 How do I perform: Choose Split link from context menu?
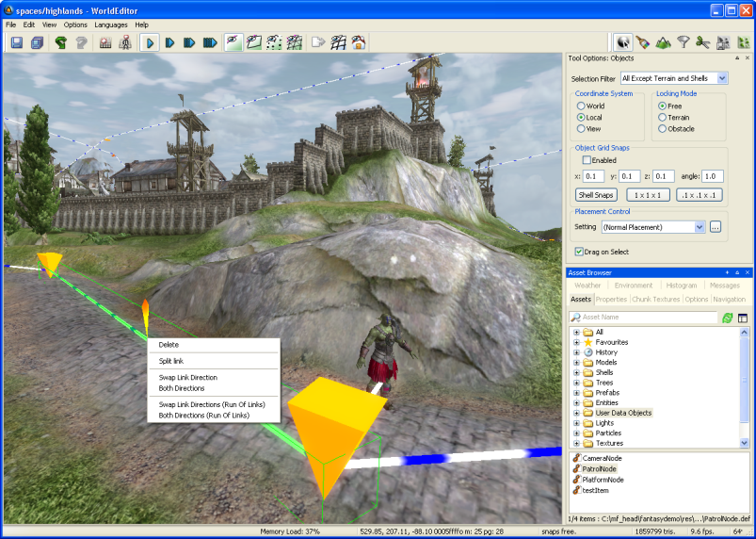coord(171,361)
